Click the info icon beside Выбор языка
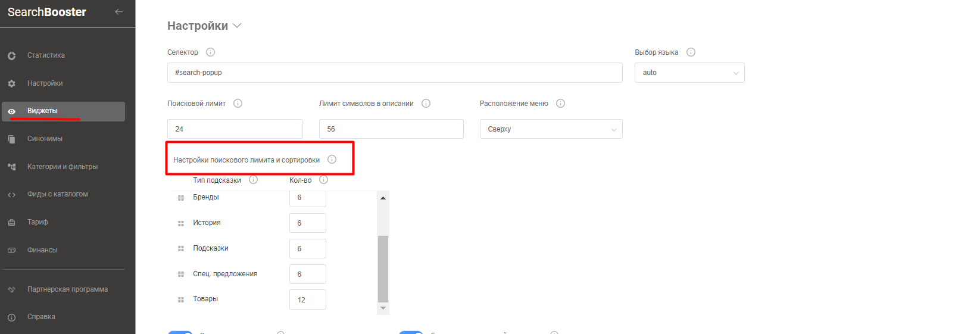This screenshot has width=980, height=334. [x=691, y=52]
